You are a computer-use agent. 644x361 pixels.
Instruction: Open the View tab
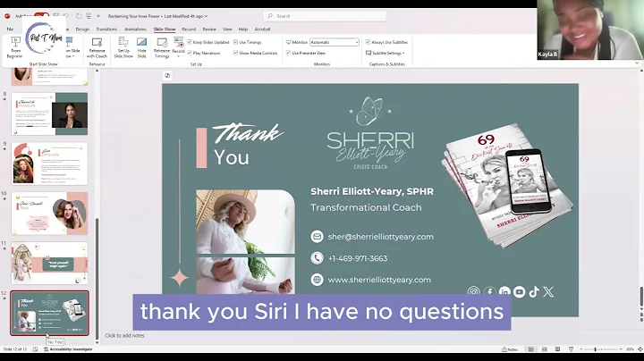pos(227,29)
